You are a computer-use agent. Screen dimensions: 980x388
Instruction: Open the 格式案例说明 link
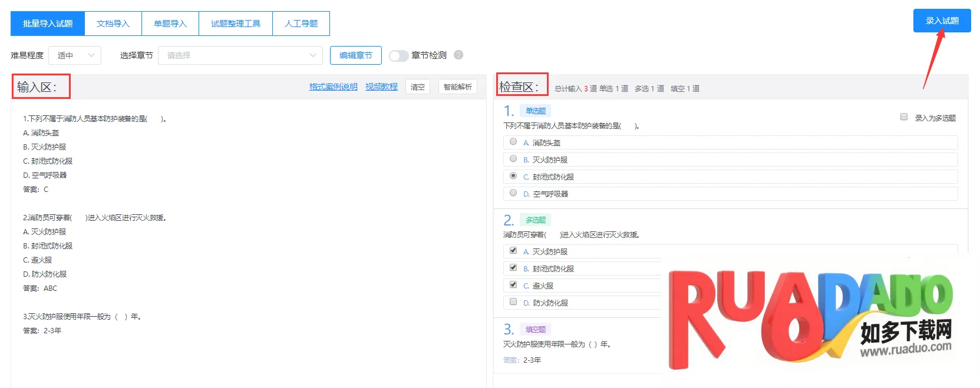pos(334,87)
